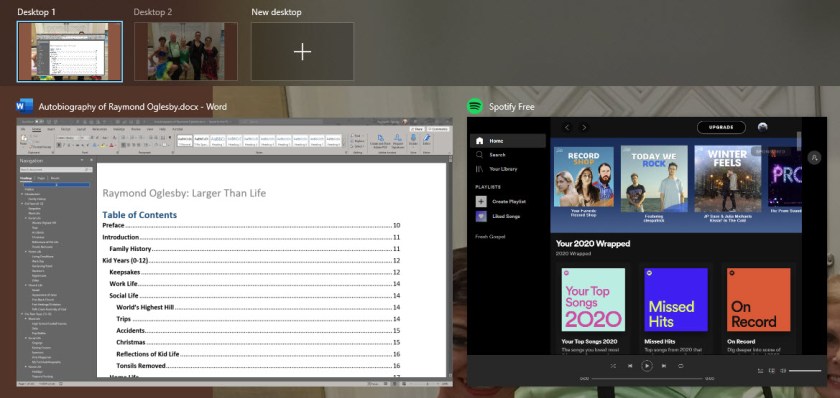Open the Navigation pane options dropdown arrow
This screenshot has height=398, width=840.
[83, 160]
